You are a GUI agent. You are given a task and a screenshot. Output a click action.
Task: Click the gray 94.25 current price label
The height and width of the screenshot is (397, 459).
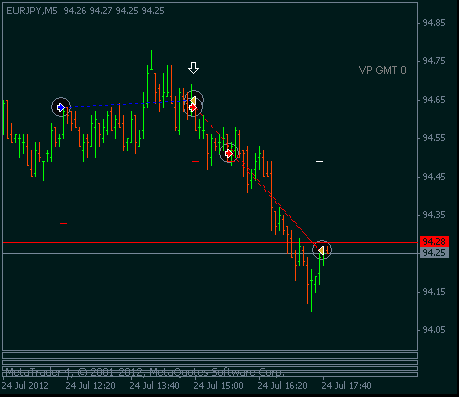pos(434,253)
